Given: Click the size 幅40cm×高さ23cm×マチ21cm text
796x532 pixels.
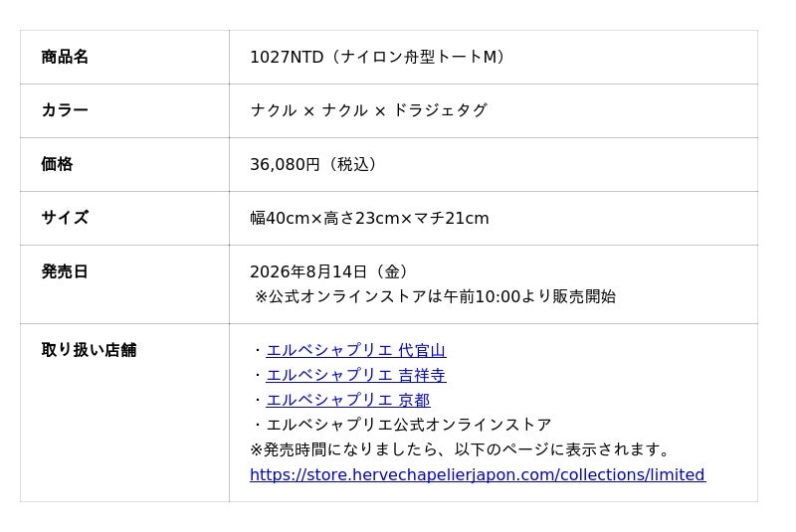Looking at the screenshot, I should click(x=369, y=218).
